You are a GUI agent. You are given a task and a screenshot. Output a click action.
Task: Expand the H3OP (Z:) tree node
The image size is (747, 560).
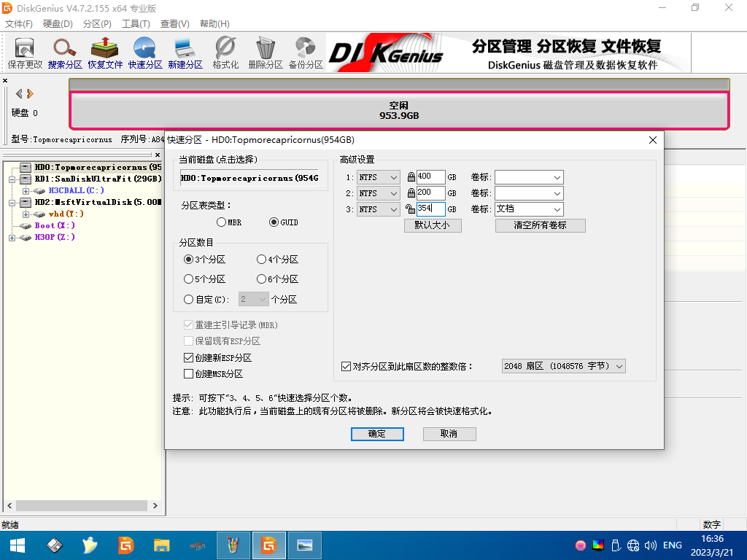click(x=12, y=237)
